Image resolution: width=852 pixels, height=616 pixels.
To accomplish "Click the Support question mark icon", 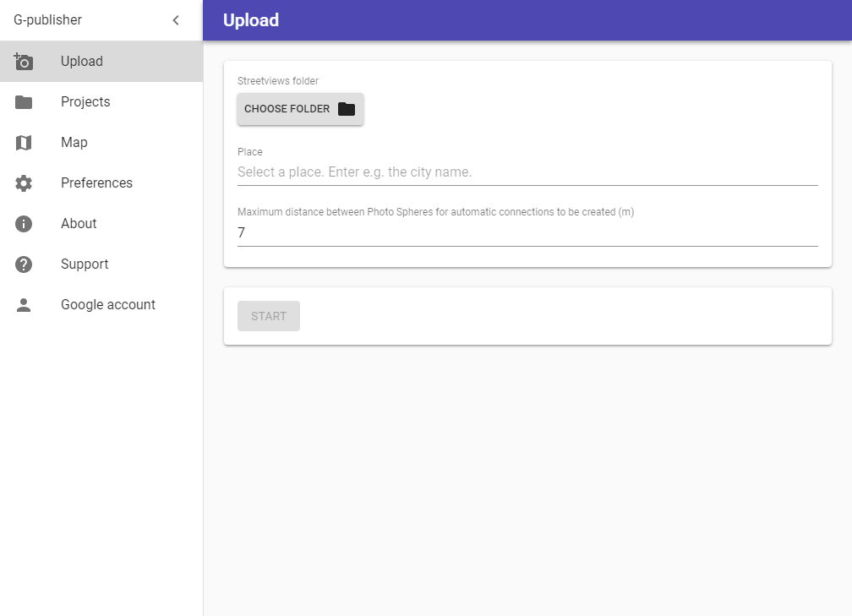I will point(24,264).
